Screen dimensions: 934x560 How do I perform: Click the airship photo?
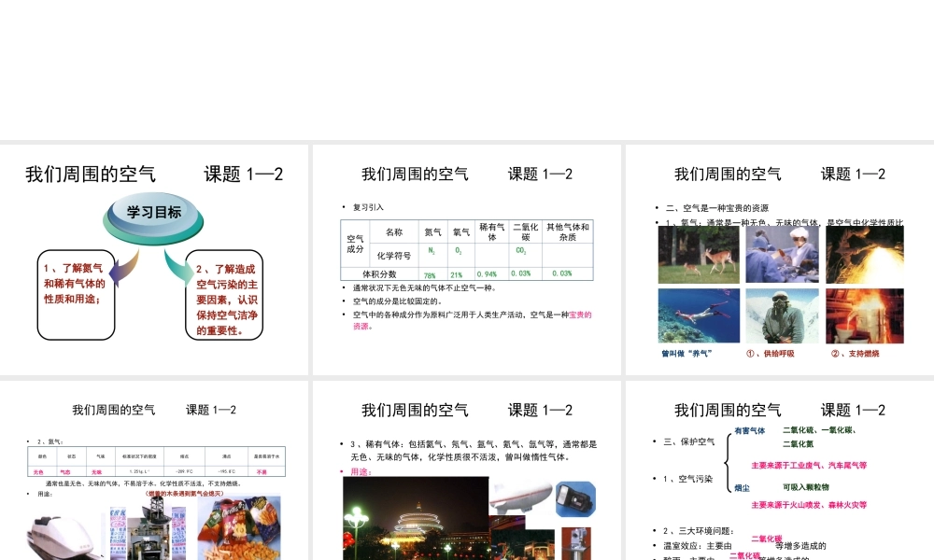click(x=521, y=498)
